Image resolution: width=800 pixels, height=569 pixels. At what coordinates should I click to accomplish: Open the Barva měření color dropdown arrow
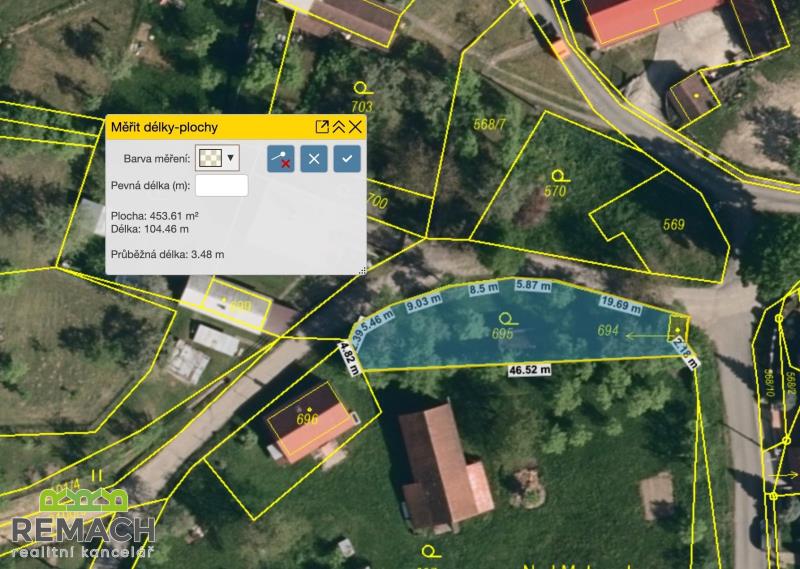pos(232,157)
